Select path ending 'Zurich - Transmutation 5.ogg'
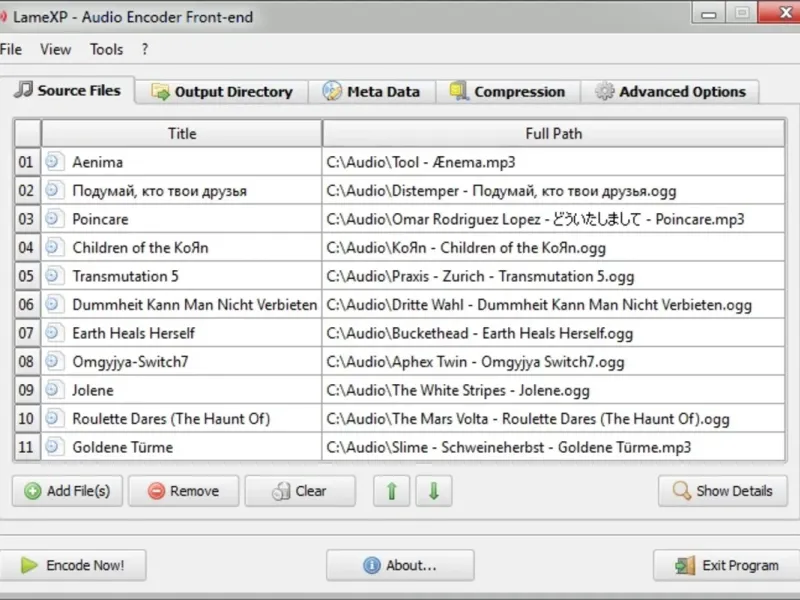Viewport: 800px width, 600px height. click(480, 277)
